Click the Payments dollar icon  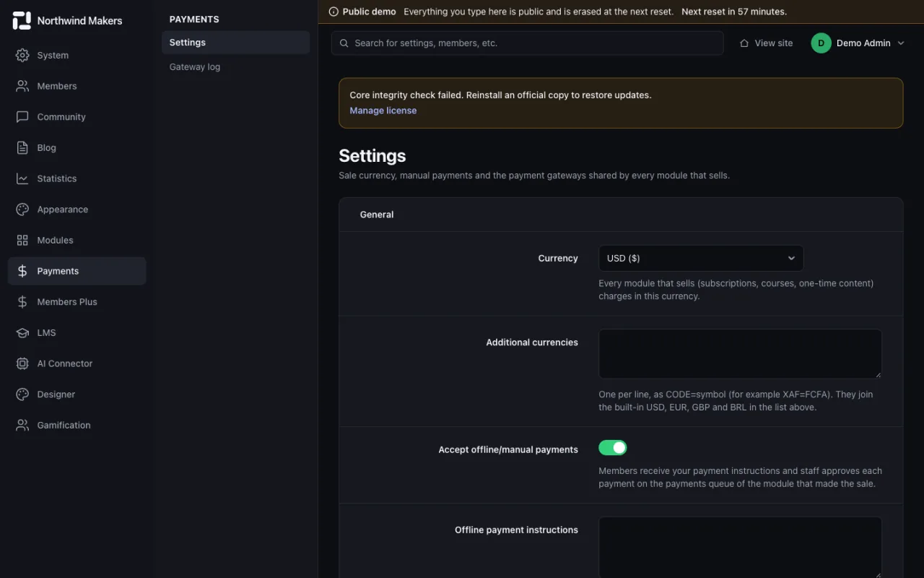[x=22, y=271]
